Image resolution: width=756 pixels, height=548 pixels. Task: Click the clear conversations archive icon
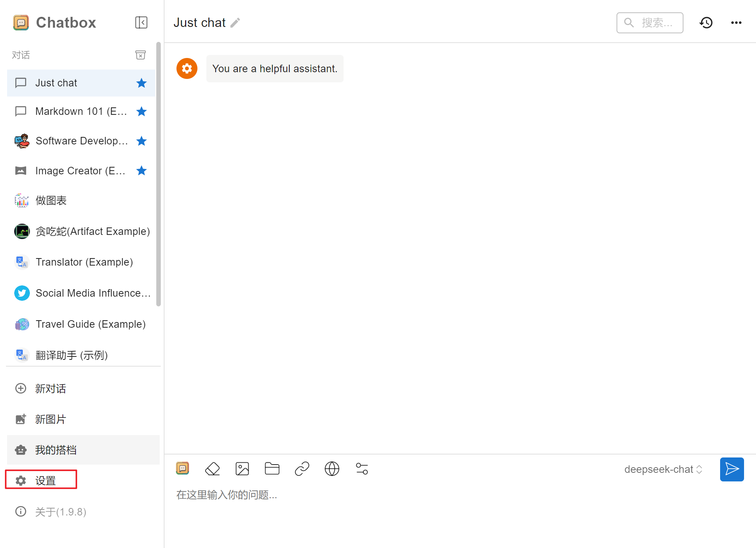141,55
